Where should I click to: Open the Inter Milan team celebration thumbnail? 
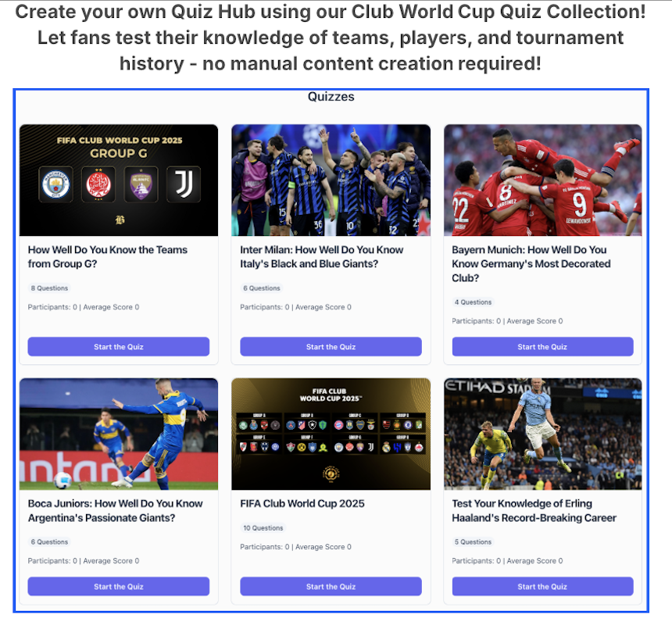click(331, 180)
